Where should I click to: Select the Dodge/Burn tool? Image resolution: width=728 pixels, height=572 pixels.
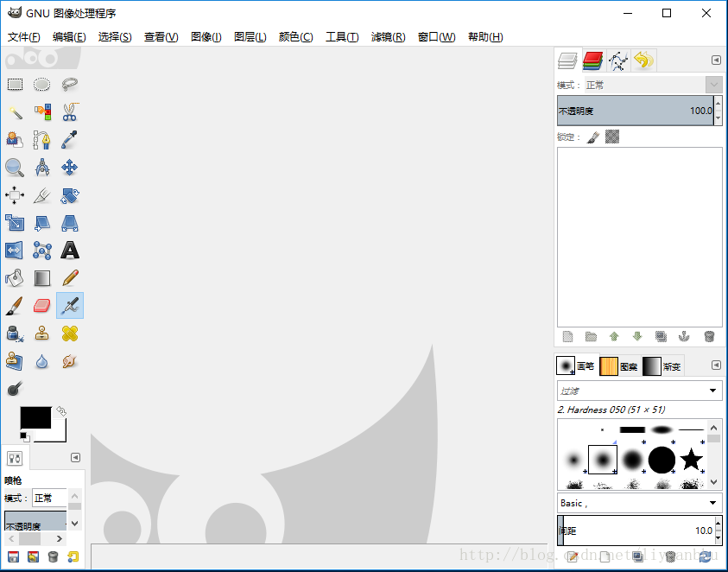pyautogui.click(x=15, y=389)
